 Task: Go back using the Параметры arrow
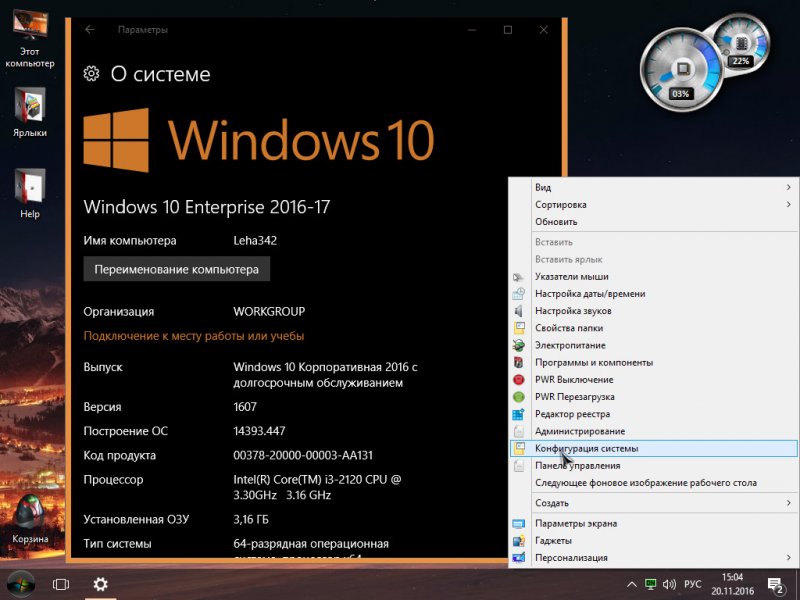pyautogui.click(x=90, y=30)
